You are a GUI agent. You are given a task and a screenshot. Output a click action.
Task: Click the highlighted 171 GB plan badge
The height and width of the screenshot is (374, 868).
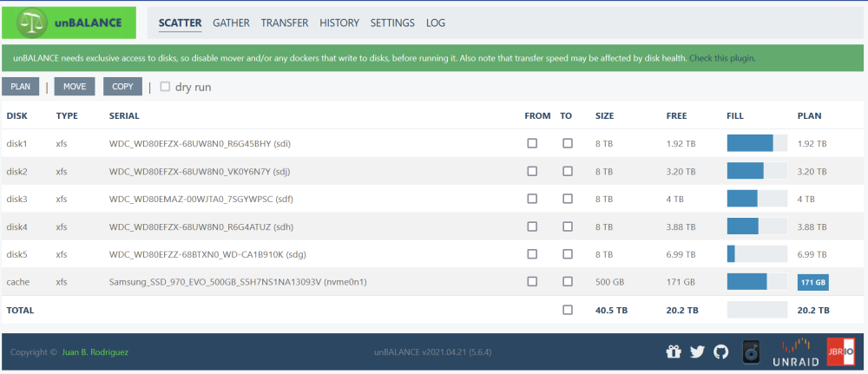point(813,282)
